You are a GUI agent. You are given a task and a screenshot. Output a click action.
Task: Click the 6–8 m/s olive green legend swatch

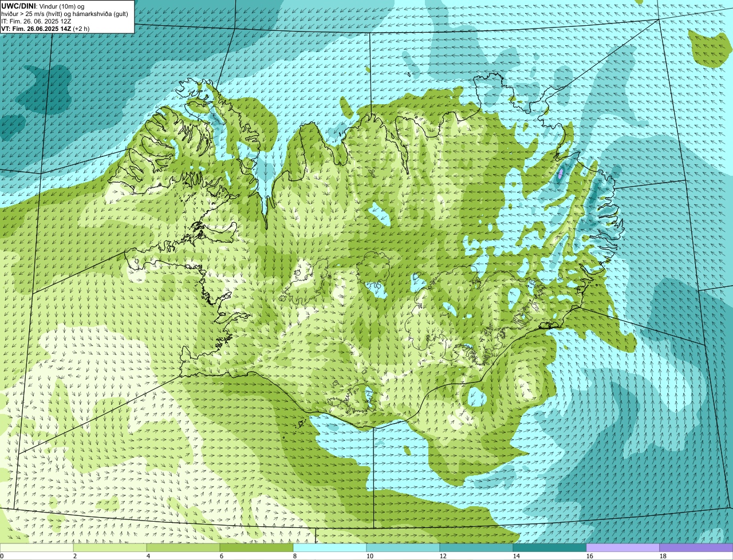(x=257, y=547)
